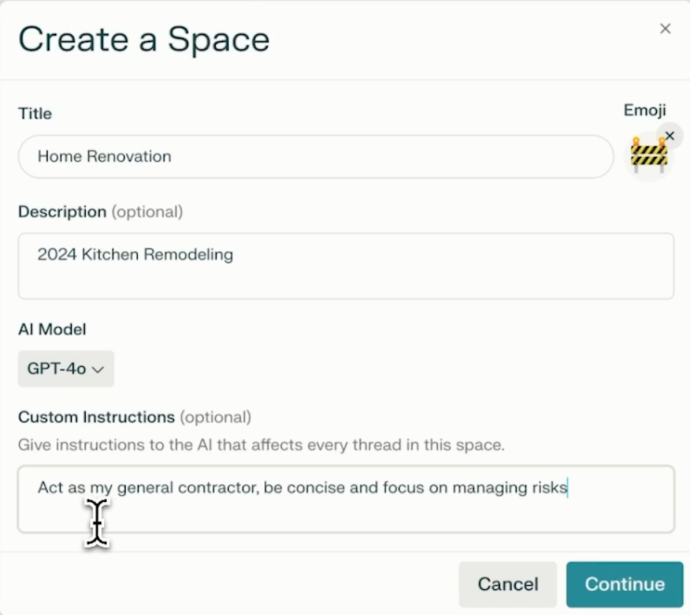
Task: Click the 'Description' field label
Action: 62,212
